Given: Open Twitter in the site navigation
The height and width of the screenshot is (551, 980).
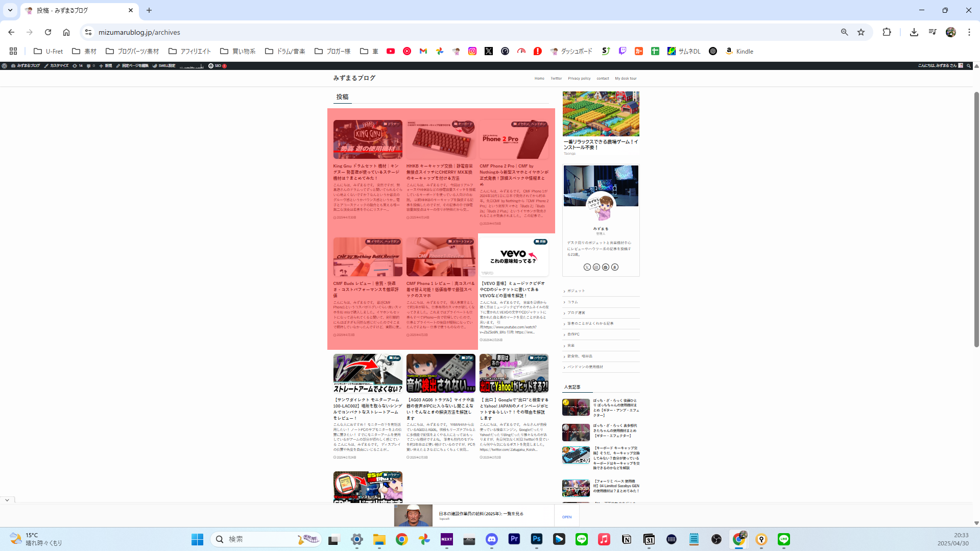Looking at the screenshot, I should pos(556,79).
